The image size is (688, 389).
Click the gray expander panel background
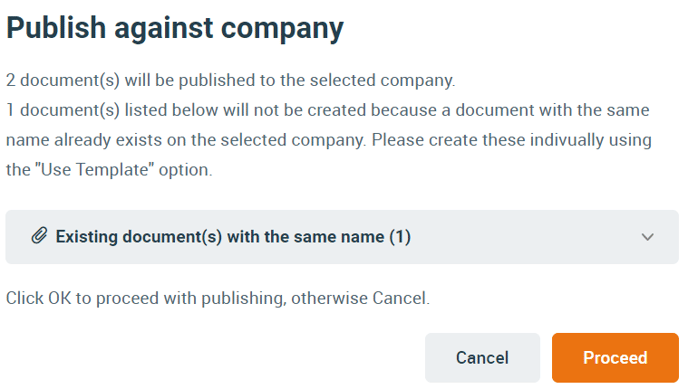[342, 237]
